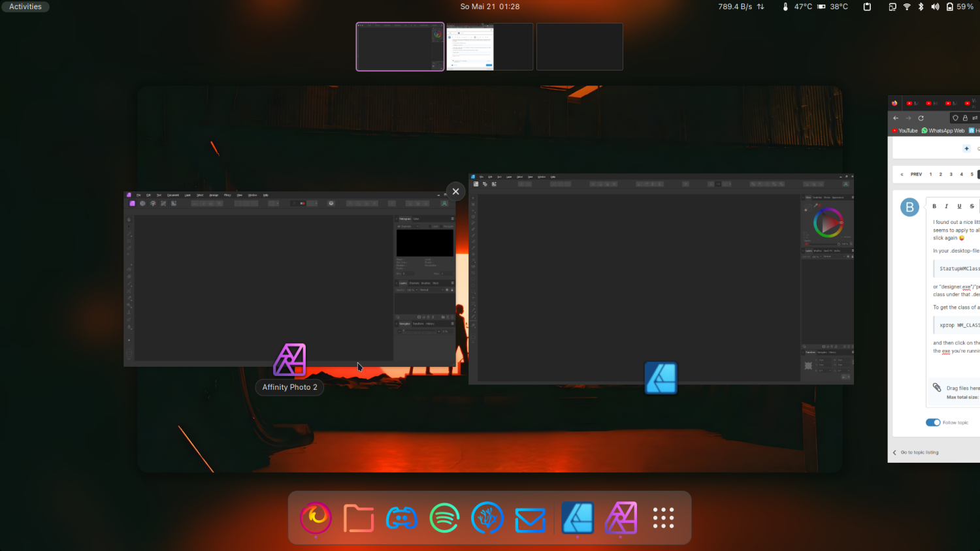The width and height of the screenshot is (980, 551).
Task: Click the Underline formatting icon in forum editor
Action: tap(959, 206)
